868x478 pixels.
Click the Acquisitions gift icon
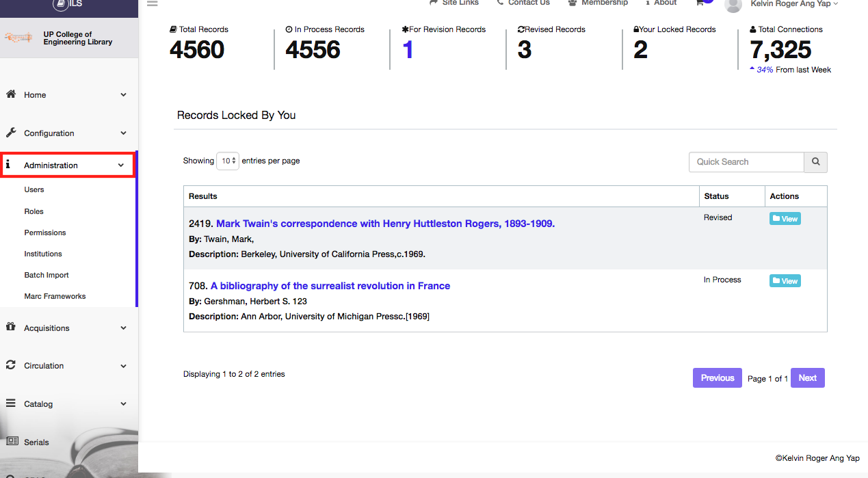[11, 328]
